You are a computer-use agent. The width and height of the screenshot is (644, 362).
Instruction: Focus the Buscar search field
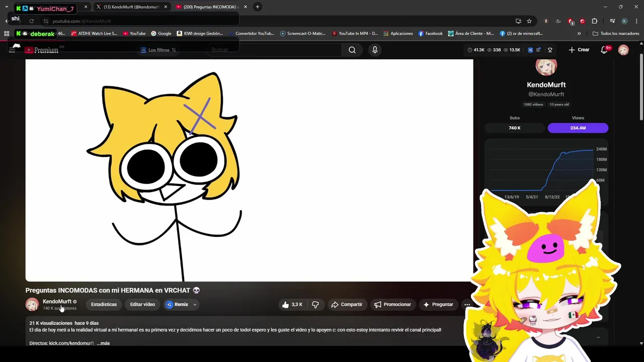(274, 50)
